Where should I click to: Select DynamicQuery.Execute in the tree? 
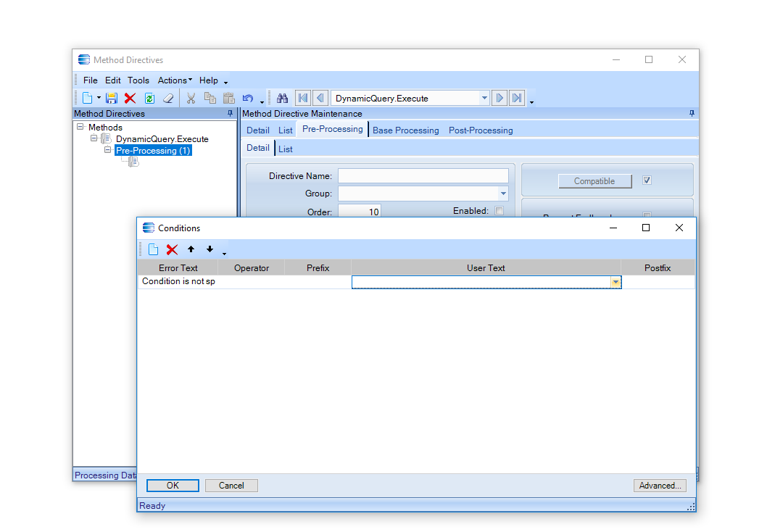(x=162, y=139)
